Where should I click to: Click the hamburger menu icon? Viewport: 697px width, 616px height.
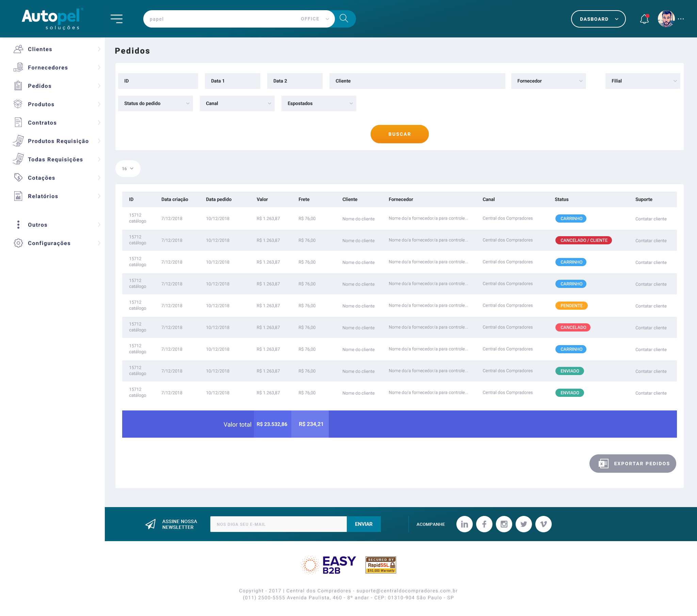pos(116,19)
